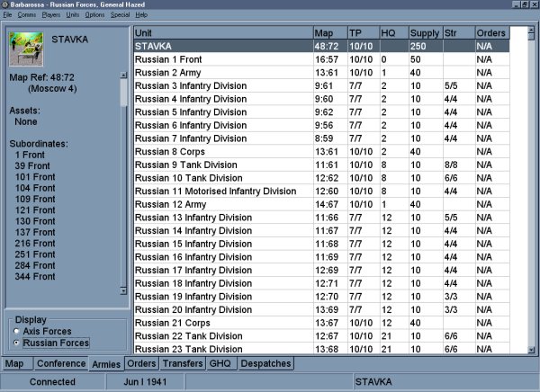
Task: Click the Map column header
Action: (x=330, y=33)
